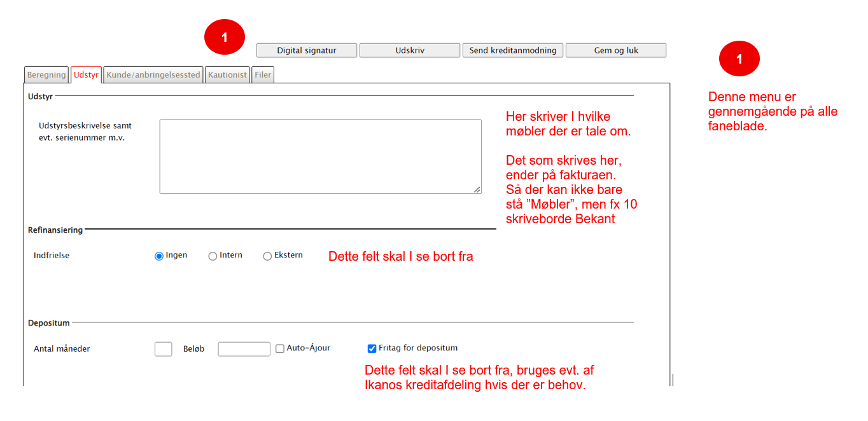
Task: Select the Udstyr tab
Action: coord(86,75)
